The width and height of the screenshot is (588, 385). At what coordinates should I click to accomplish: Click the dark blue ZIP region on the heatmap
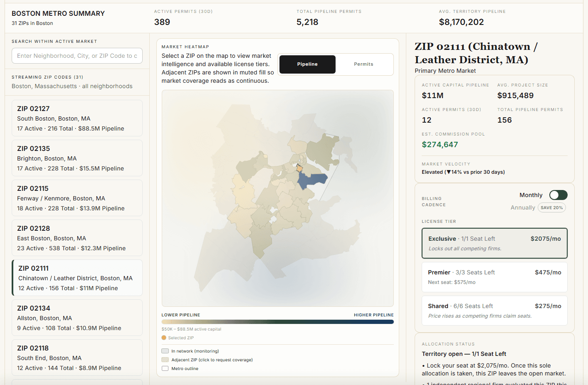(312, 180)
